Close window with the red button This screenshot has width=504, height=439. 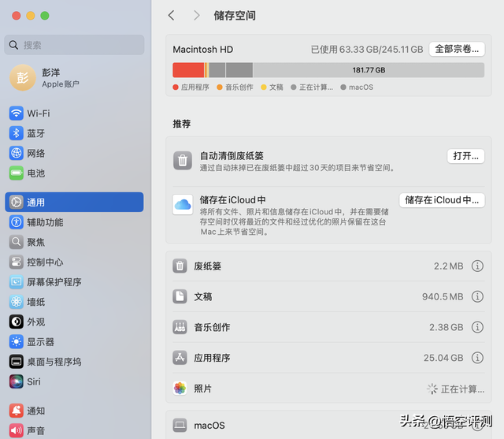(x=17, y=16)
